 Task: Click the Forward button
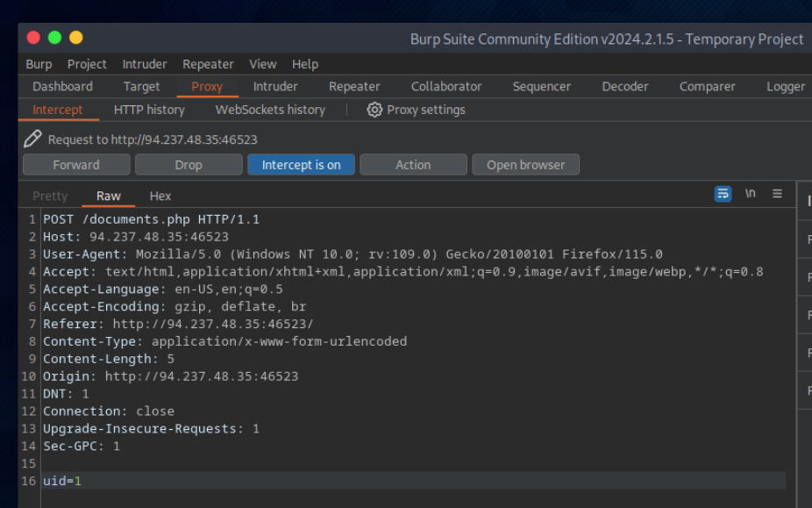coord(76,165)
